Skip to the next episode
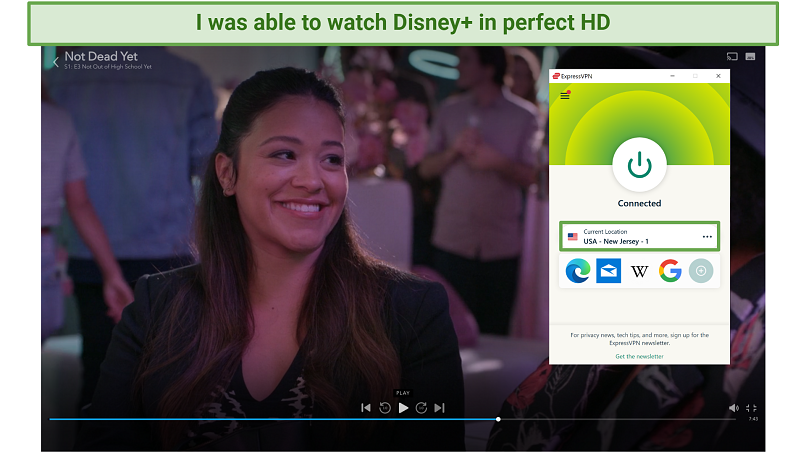 [x=439, y=408]
